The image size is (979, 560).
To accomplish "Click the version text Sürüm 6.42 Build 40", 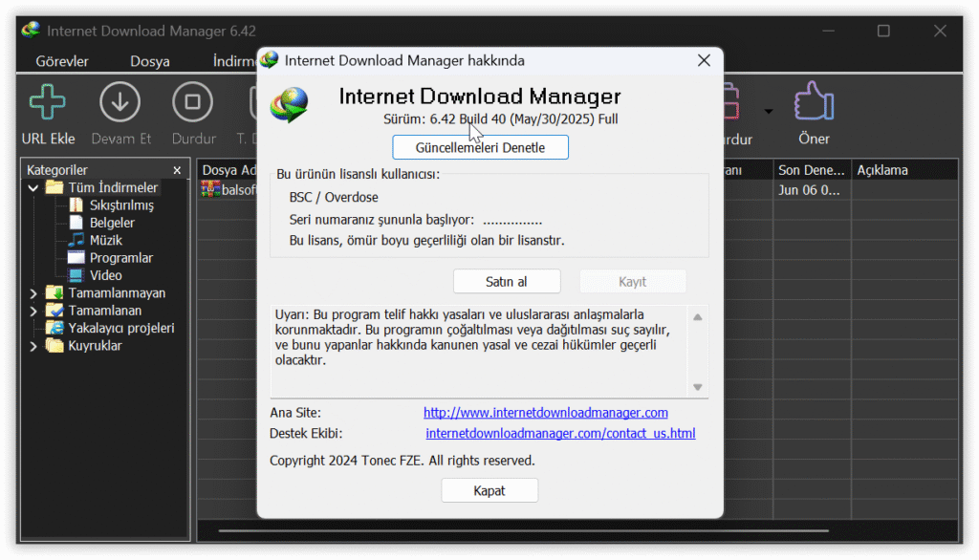I will (x=501, y=118).
